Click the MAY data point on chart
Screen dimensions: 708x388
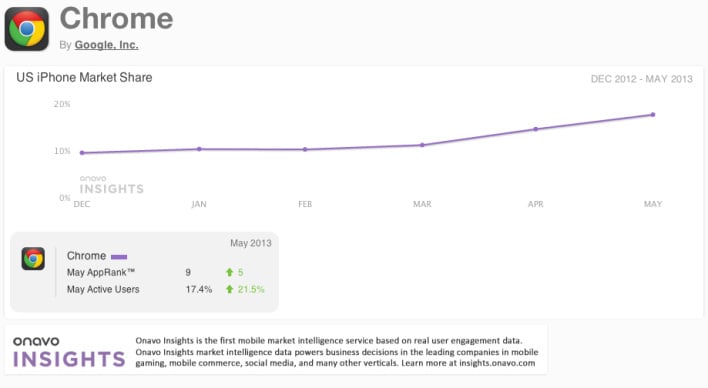[x=653, y=115]
